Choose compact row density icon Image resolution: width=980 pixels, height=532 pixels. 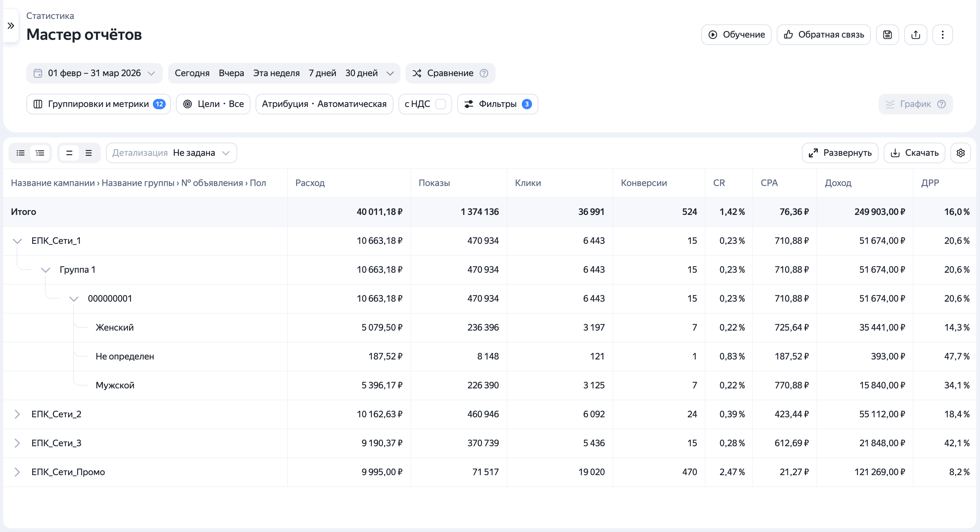[69, 153]
